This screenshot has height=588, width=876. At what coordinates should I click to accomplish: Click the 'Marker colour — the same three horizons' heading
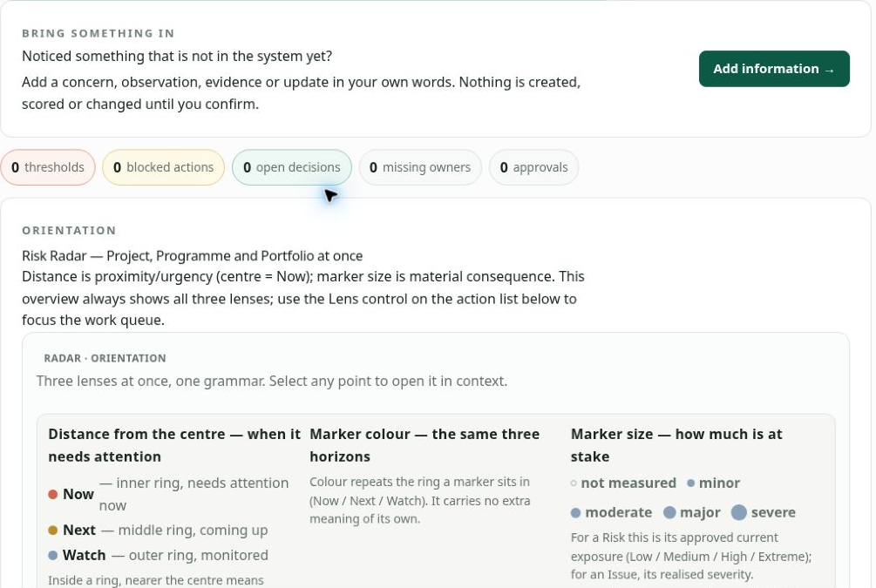pos(424,446)
